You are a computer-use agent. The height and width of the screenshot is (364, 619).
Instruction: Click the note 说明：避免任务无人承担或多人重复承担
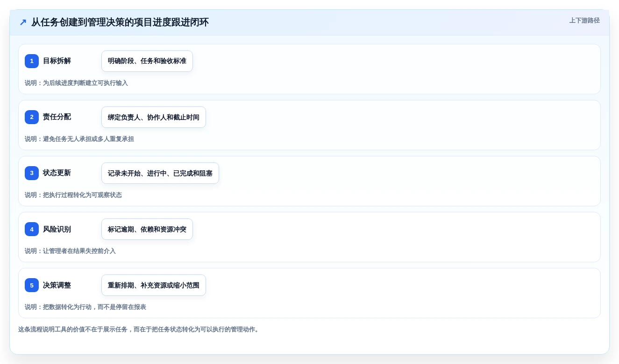79,139
